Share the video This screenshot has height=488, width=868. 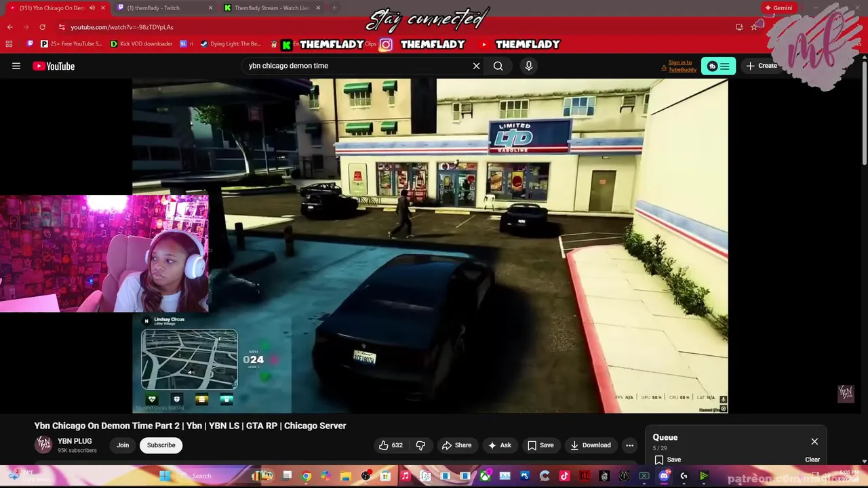coord(456,445)
